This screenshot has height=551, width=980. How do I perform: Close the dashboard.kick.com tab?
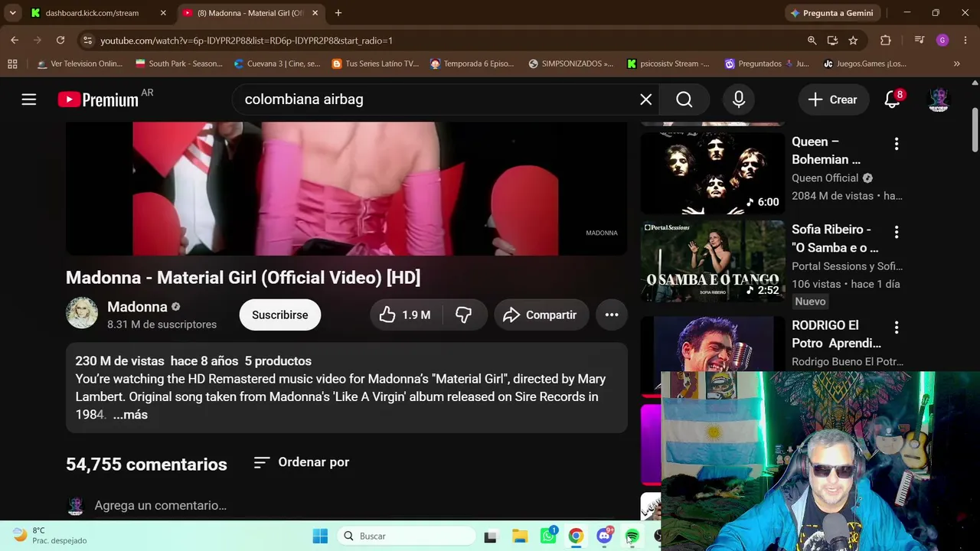tap(163, 13)
